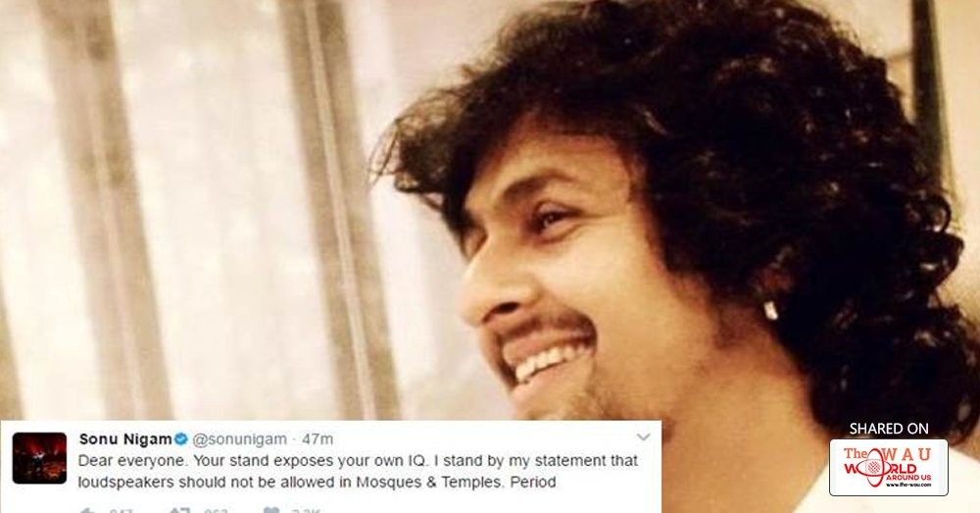This screenshot has width=980, height=513.
Task: Click the blue verified badge
Action: 181,439
